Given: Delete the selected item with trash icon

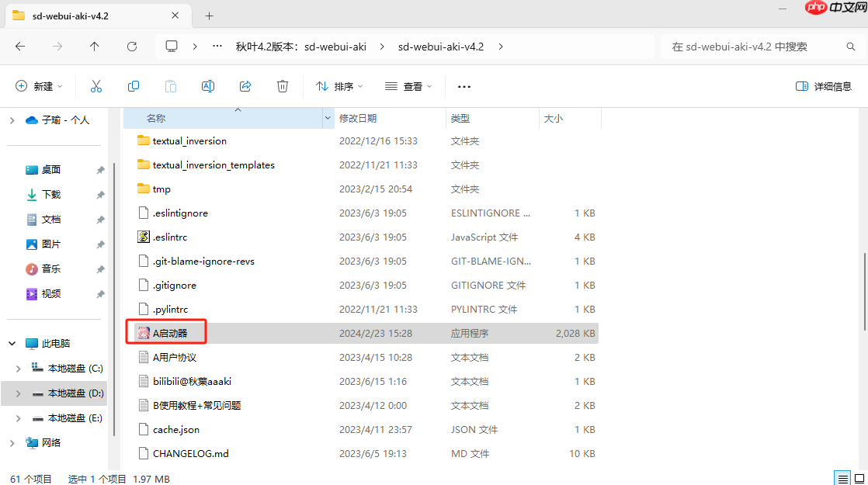Looking at the screenshot, I should [282, 86].
